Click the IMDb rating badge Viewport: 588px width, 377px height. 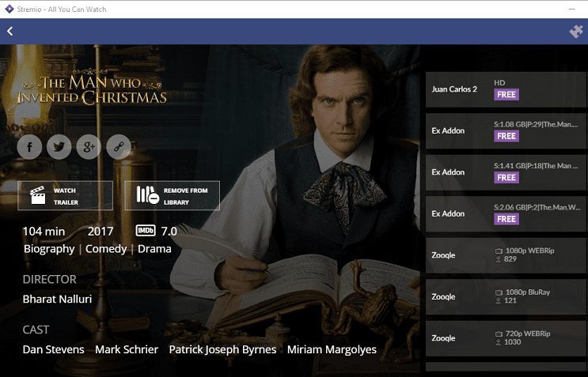click(146, 231)
